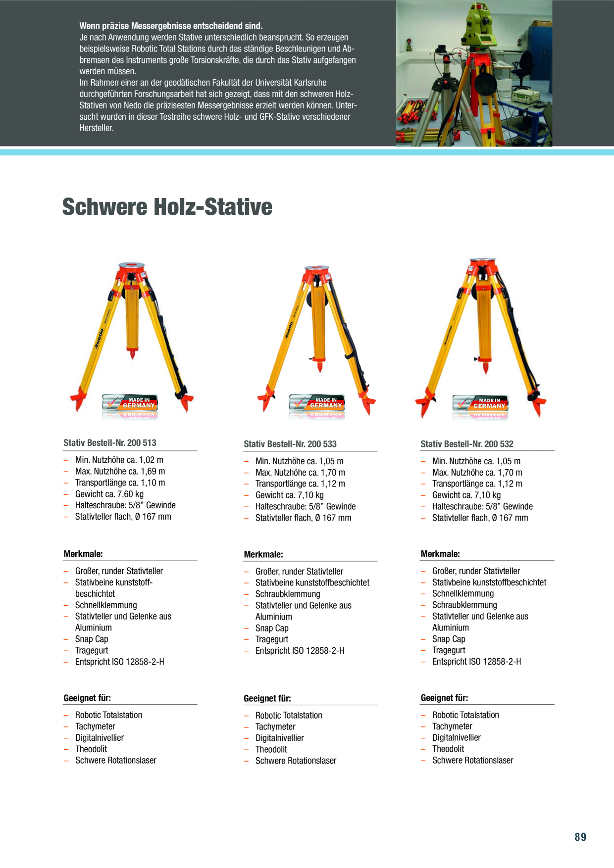Click the heading 'Stativ Bestell-Nr. 200 533'
Viewport: 614px width, 868px height.
click(290, 444)
